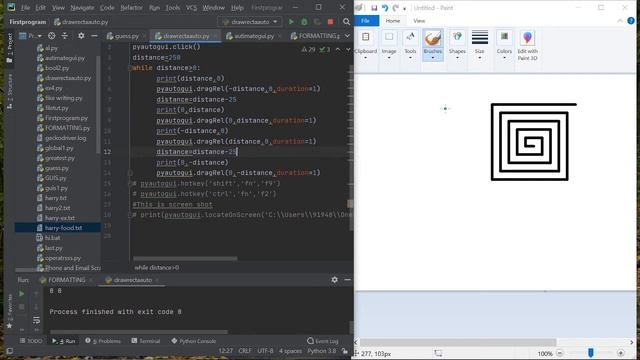Image resolution: width=640 pixels, height=360 pixels.
Task: Click UTF-8 encoding in status bar
Action: coord(265,351)
